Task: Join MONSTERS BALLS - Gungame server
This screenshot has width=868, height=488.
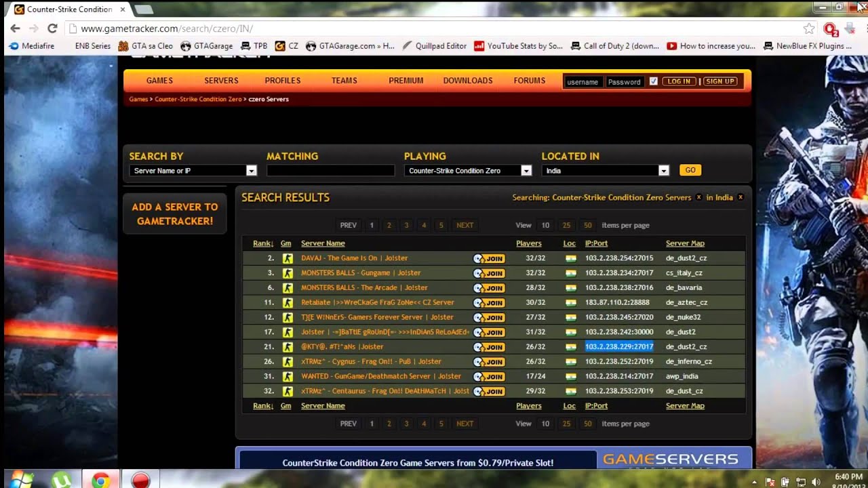Action: pos(489,273)
